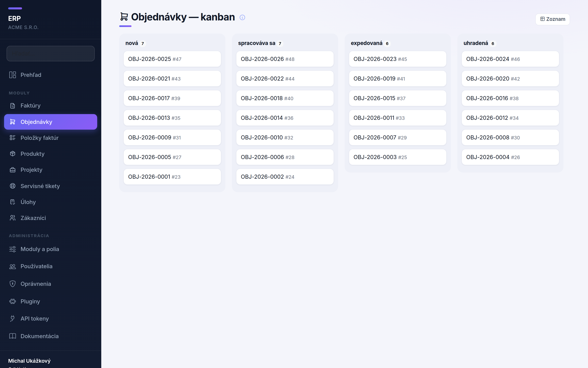Open order card OBJ-2026-0021

172,79
